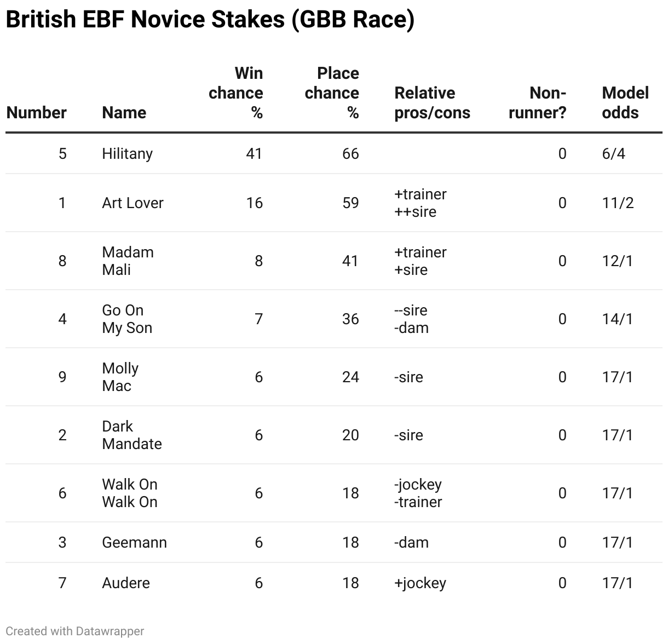
Task: Click the +jockey pros/cons cell
Action: 421,583
